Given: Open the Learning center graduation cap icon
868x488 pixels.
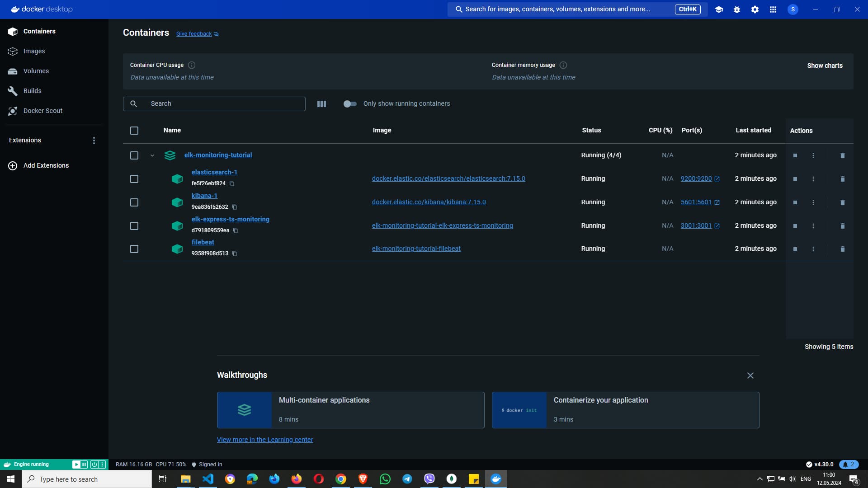Looking at the screenshot, I should coord(719,9).
